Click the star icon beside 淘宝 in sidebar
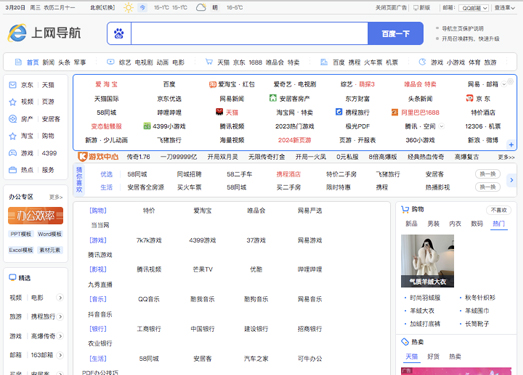 (x=13, y=136)
